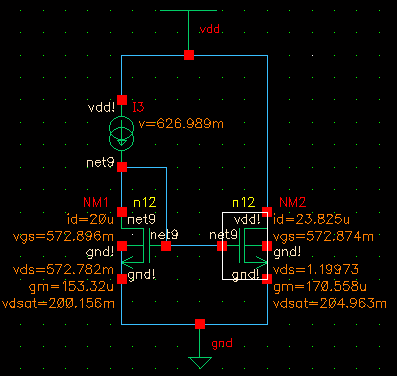The height and width of the screenshot is (376, 397).
Task: Click NM1 id=20u annotation text
Action: click(x=90, y=219)
